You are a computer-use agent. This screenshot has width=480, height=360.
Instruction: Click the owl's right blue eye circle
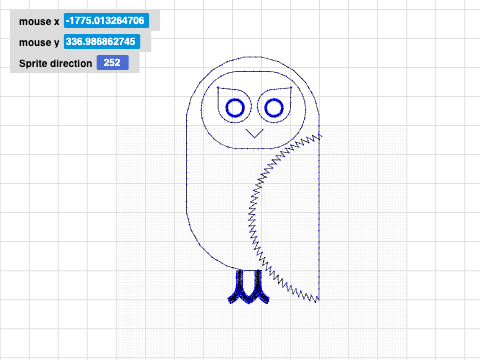tap(274, 108)
